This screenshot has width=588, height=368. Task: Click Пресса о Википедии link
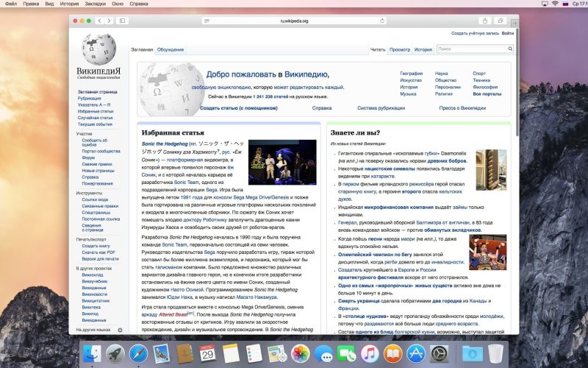pyautogui.click(x=462, y=108)
